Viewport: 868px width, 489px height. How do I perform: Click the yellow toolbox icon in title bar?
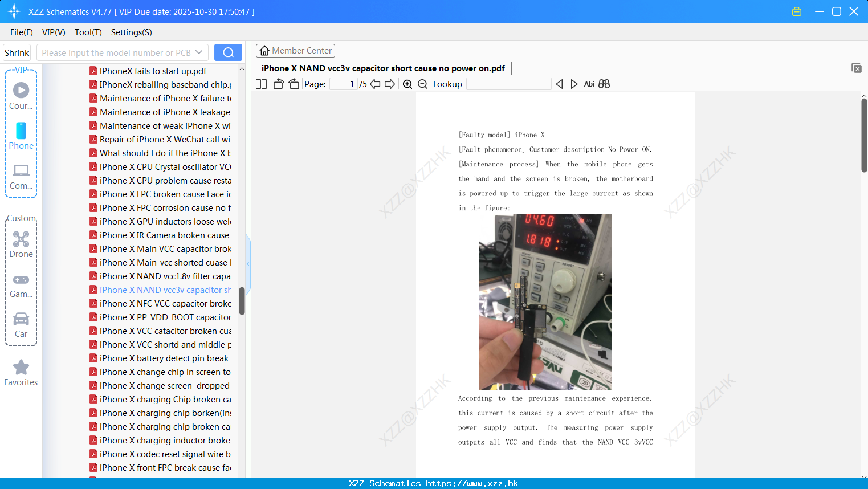pos(797,11)
